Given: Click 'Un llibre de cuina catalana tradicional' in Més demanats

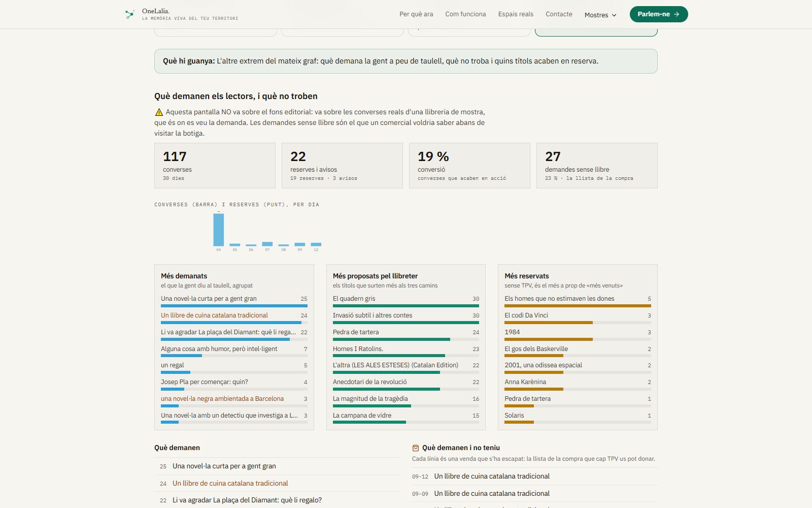Looking at the screenshot, I should (214, 315).
